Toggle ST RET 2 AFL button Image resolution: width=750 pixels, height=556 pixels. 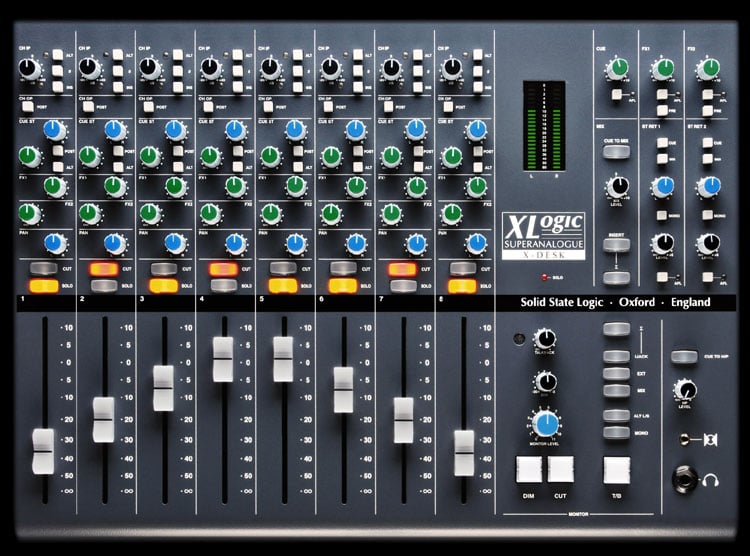pyautogui.click(x=708, y=277)
